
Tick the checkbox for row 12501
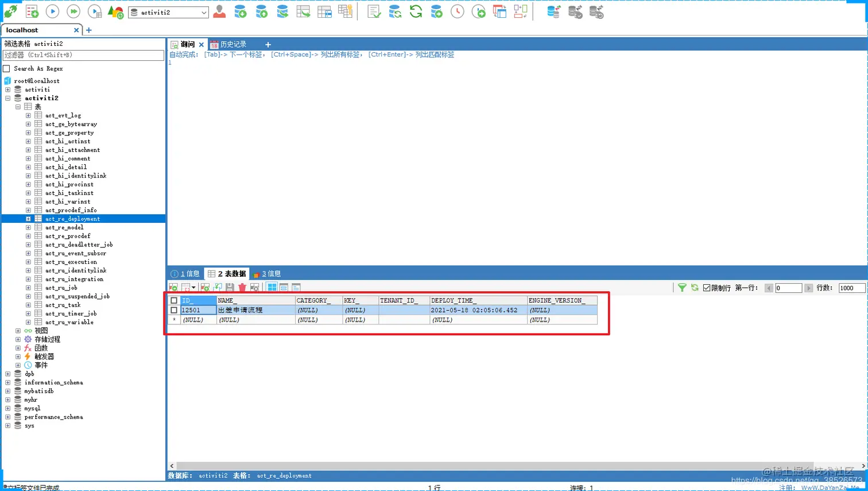174,310
